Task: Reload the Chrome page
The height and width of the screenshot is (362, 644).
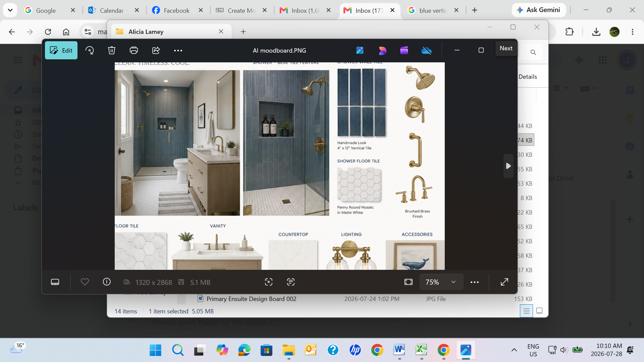Action: pyautogui.click(x=48, y=32)
